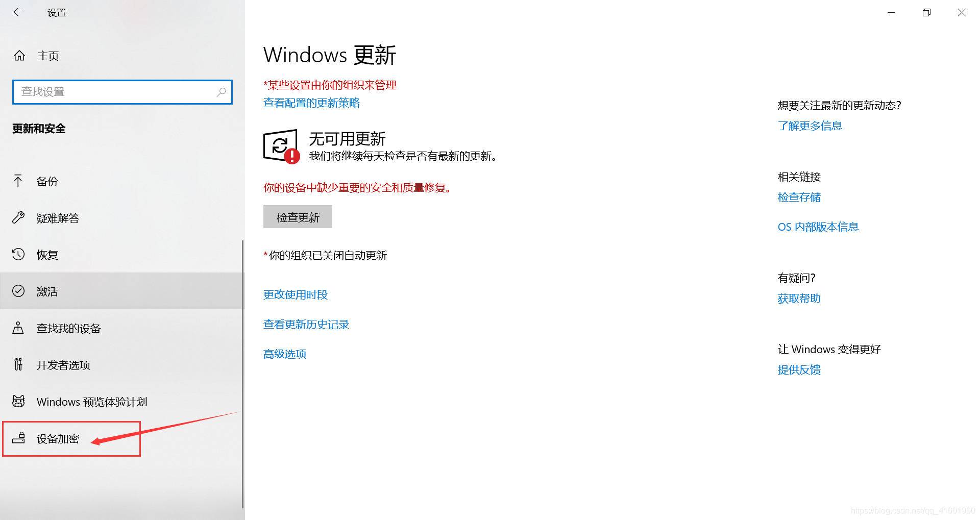Open 高级选项 link
Screen dimensions: 980x520
click(285, 354)
